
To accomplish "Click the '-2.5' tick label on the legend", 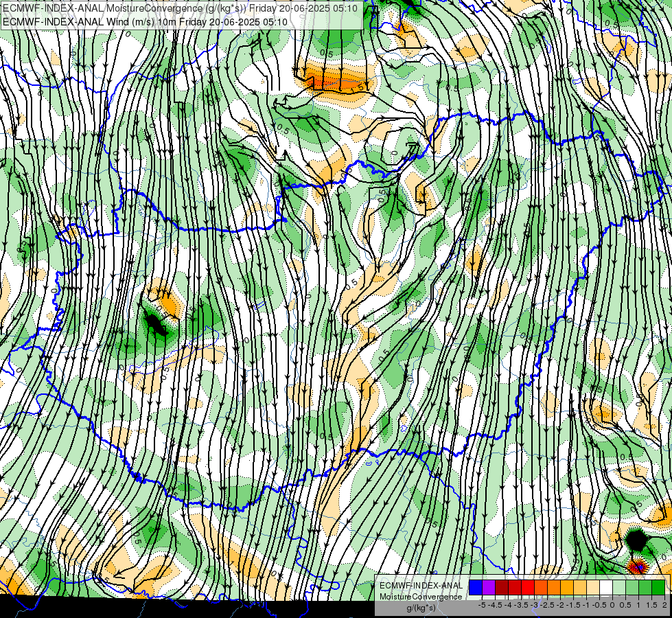I will (x=547, y=605).
